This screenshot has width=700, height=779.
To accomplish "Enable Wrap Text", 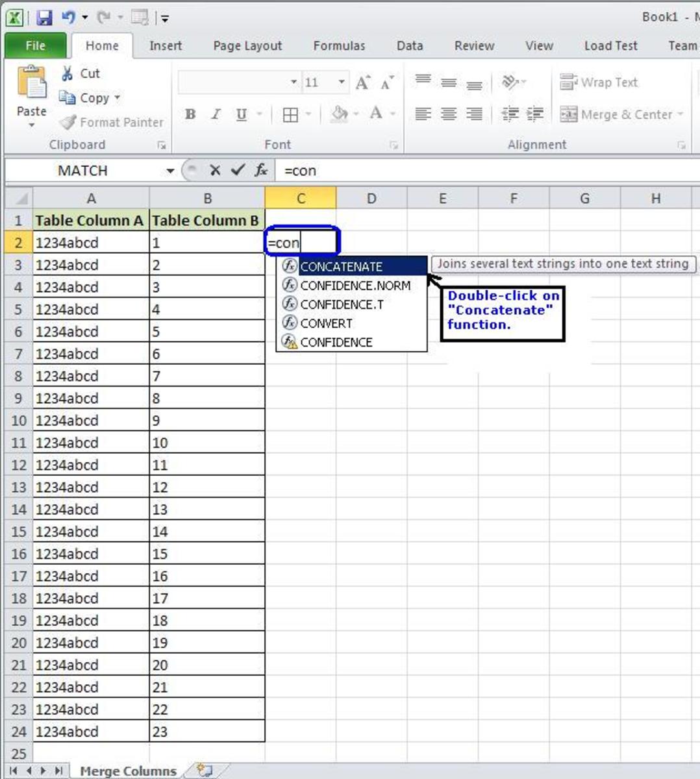I will click(x=599, y=82).
